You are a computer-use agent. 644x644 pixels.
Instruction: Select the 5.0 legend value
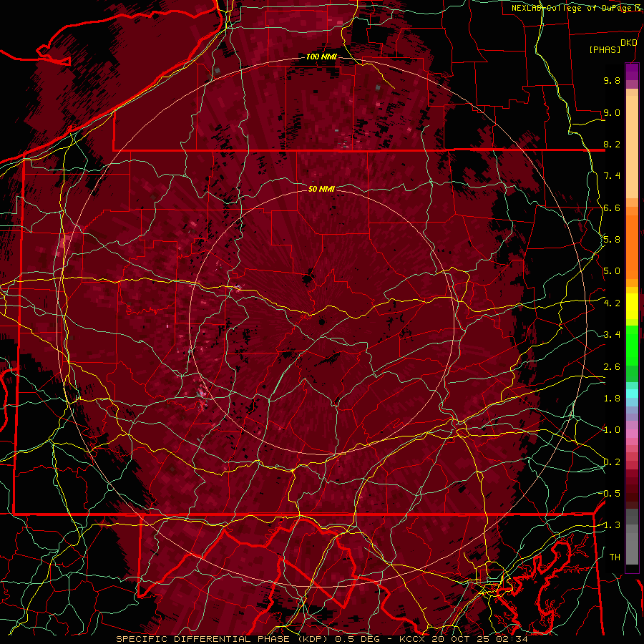point(612,271)
